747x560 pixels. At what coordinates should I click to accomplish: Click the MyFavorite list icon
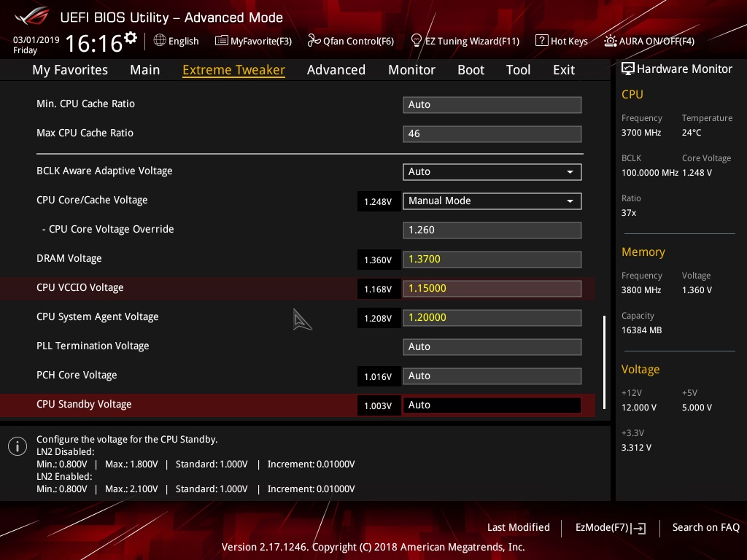click(x=222, y=41)
